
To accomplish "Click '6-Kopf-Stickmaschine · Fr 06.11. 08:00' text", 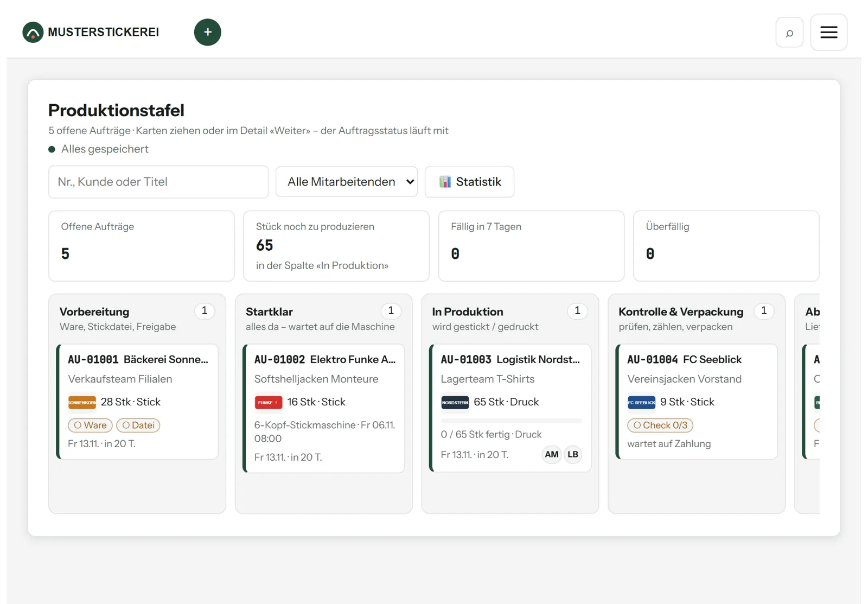I will [x=325, y=432].
